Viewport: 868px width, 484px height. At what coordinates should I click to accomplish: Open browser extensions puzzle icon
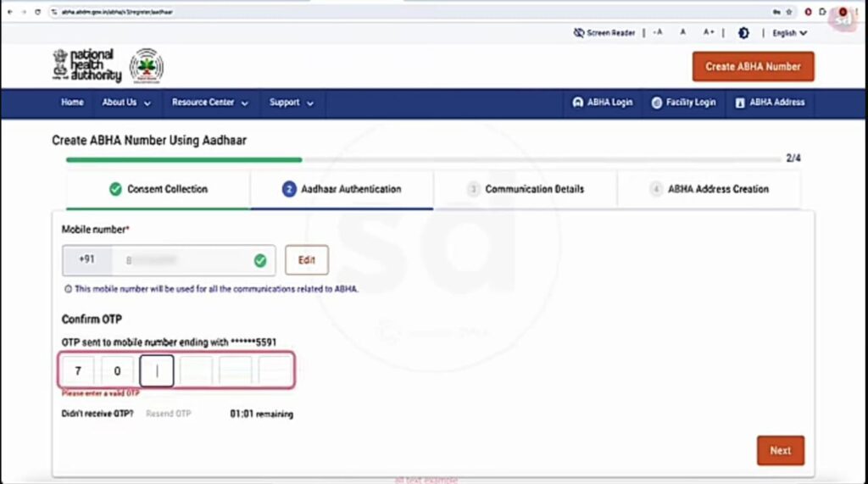pyautogui.click(x=822, y=12)
